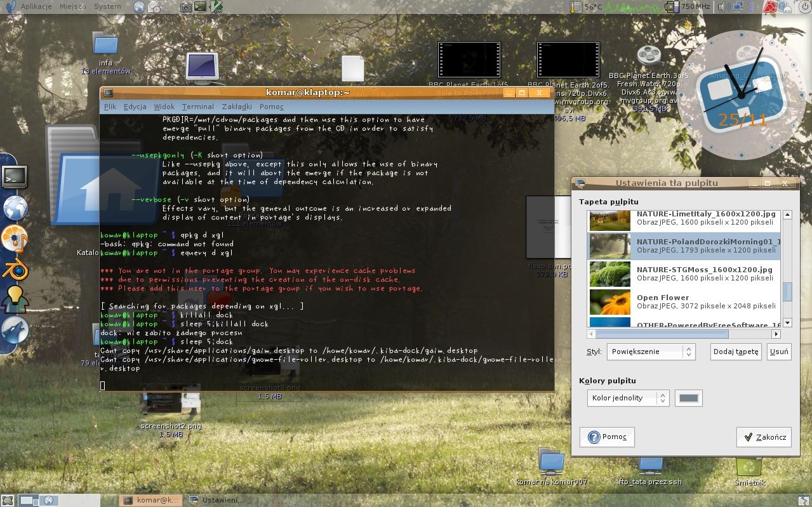Select the computer icon on the desktop
The width and height of the screenshot is (812, 507).
pyautogui.click(x=203, y=68)
